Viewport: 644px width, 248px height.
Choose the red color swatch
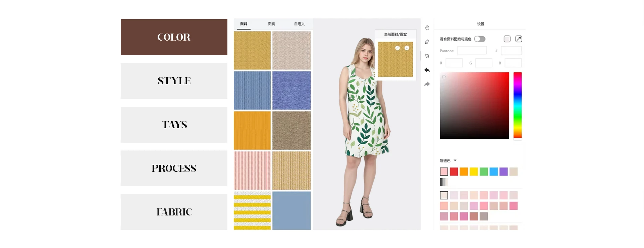454,172
